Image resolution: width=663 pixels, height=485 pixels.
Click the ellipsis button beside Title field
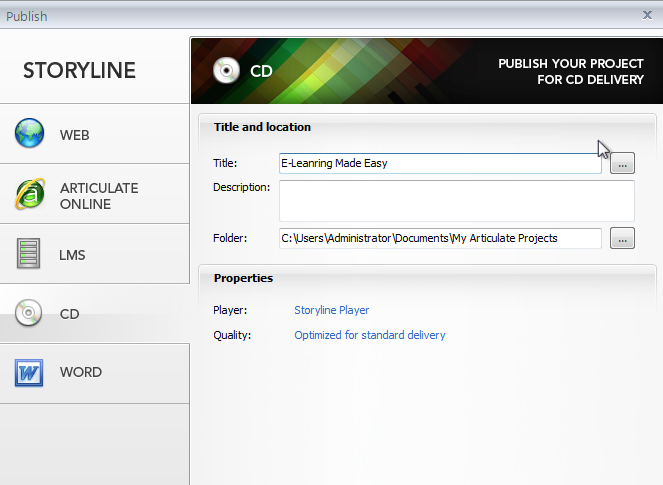[622, 163]
